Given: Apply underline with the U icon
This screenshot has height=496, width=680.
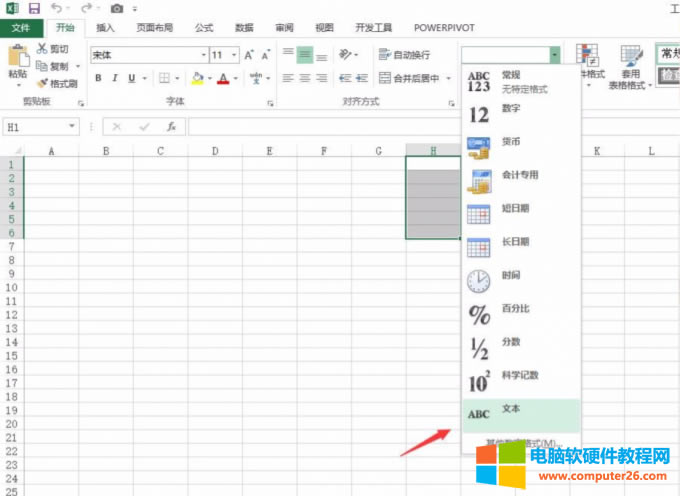Looking at the screenshot, I should 133,78.
